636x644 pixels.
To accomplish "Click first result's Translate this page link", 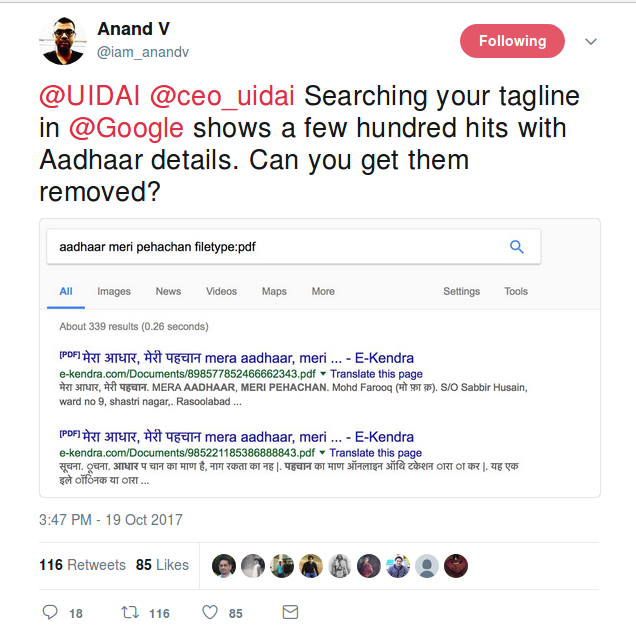I will tap(376, 374).
